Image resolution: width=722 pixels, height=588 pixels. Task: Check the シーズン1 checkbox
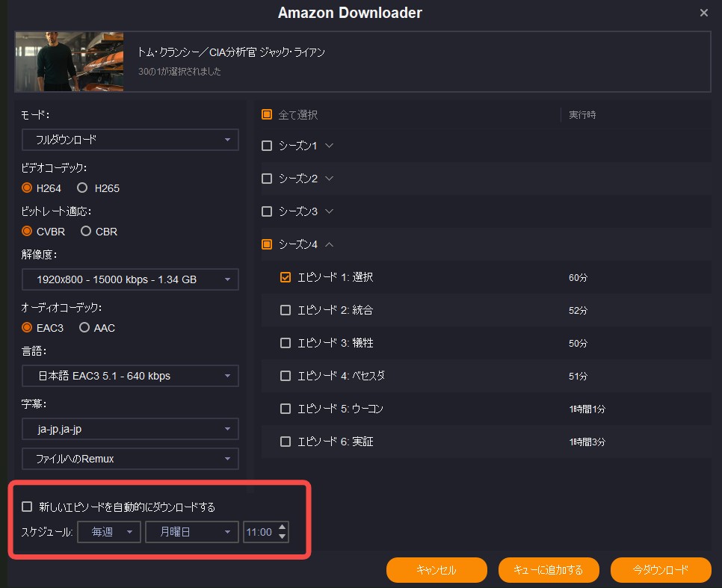(267, 146)
